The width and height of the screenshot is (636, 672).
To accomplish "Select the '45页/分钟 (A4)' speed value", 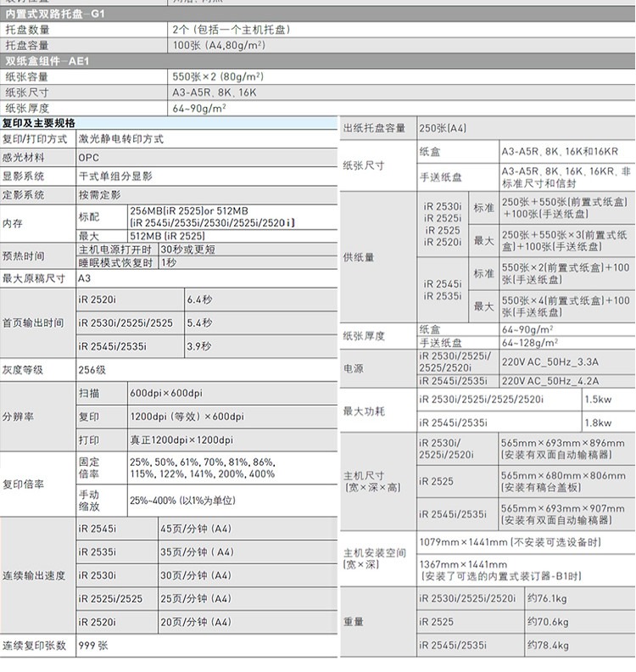I will tap(196, 529).
